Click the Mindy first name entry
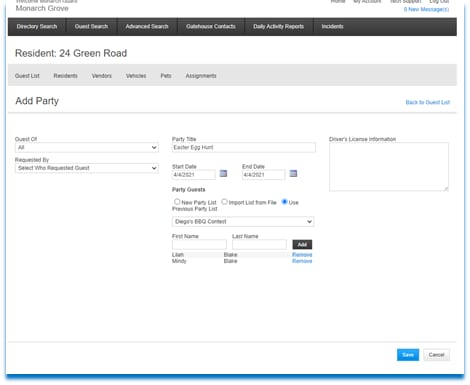 (179, 261)
